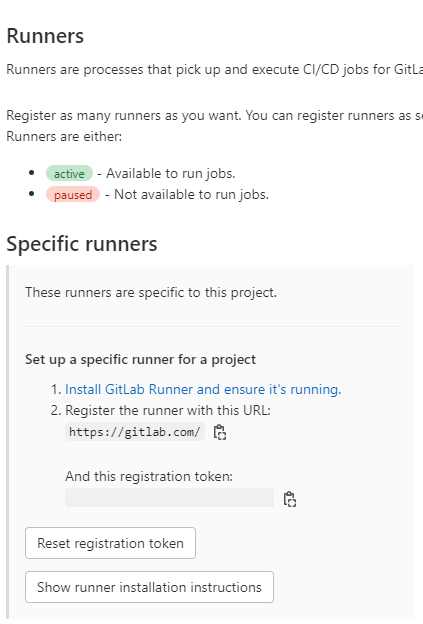Click the Specific runners section heading
Image resolution: width=423 pixels, height=624 pixels.
82,244
